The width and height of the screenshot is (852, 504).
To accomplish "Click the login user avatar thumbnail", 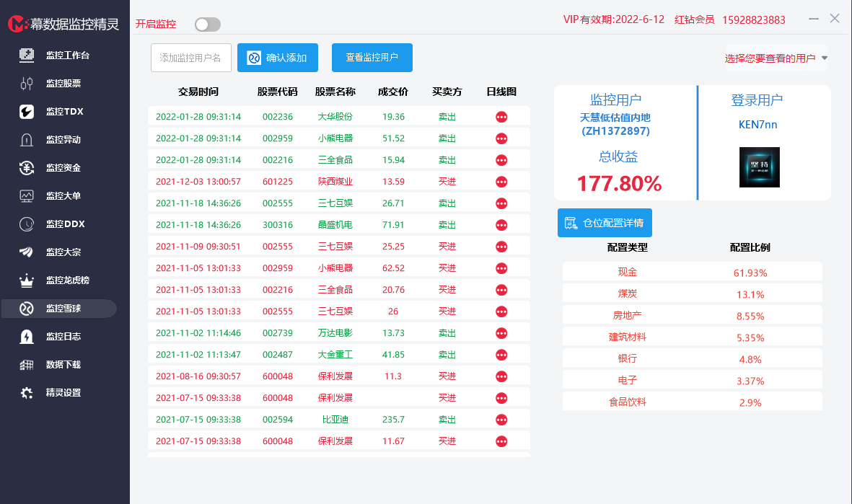I will point(759,167).
